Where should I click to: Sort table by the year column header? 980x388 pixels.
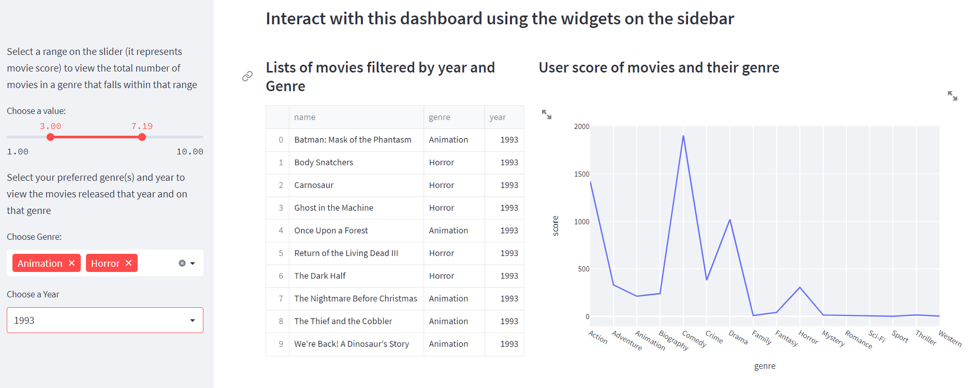point(498,117)
